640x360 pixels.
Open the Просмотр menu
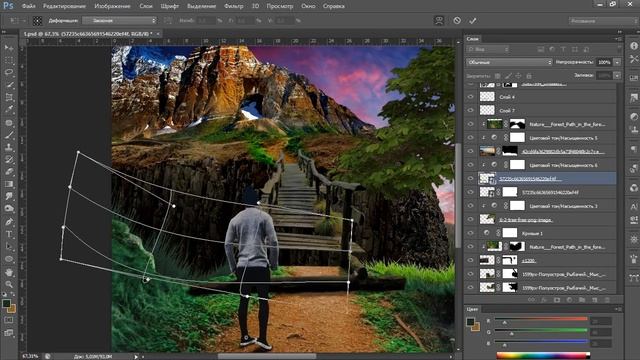(x=280, y=6)
